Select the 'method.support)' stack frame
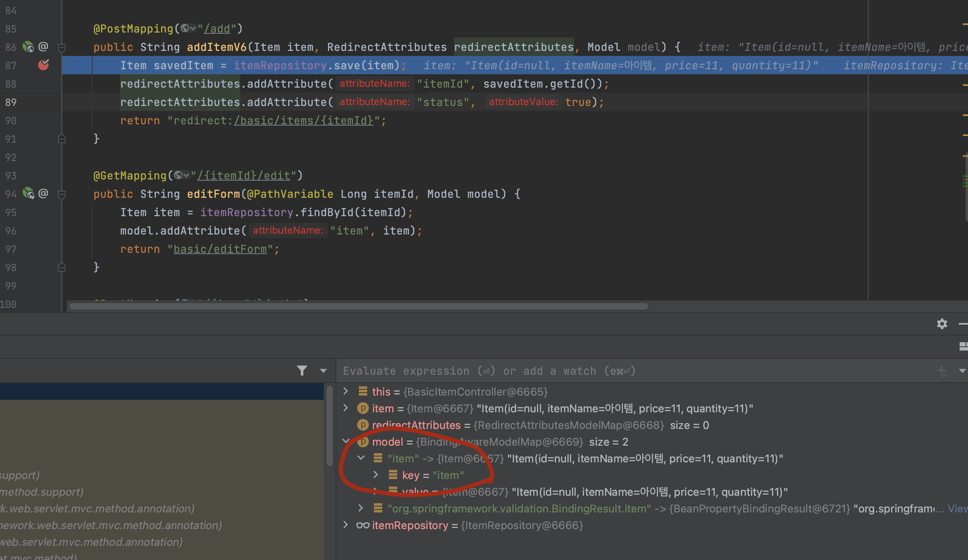Viewport: 968px width, 560px height. pyautogui.click(x=162, y=492)
